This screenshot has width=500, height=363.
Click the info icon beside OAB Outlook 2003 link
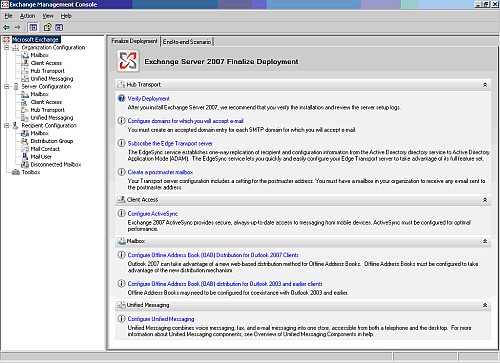(121, 284)
